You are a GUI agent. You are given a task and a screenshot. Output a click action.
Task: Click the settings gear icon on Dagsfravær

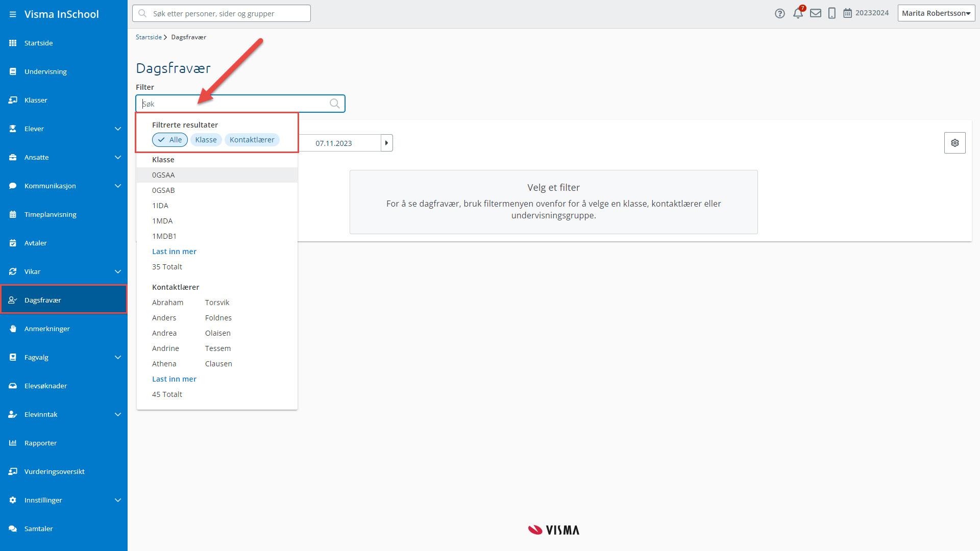[954, 143]
